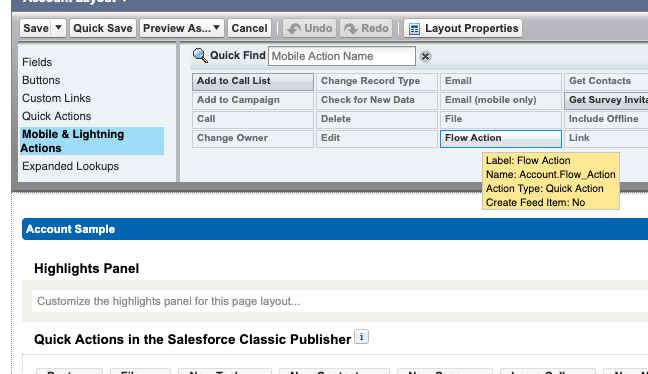Select the Email (mobile only) action
This screenshot has width=648, height=374.
pos(501,100)
